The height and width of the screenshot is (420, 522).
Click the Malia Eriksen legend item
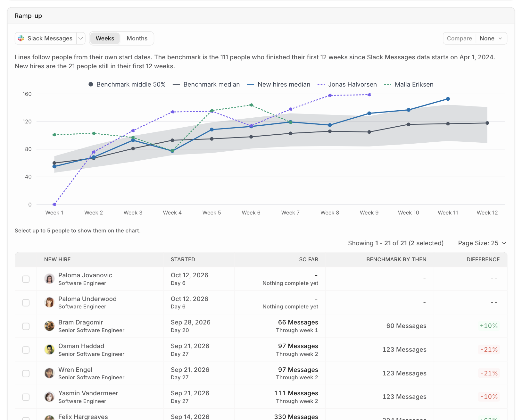(409, 84)
